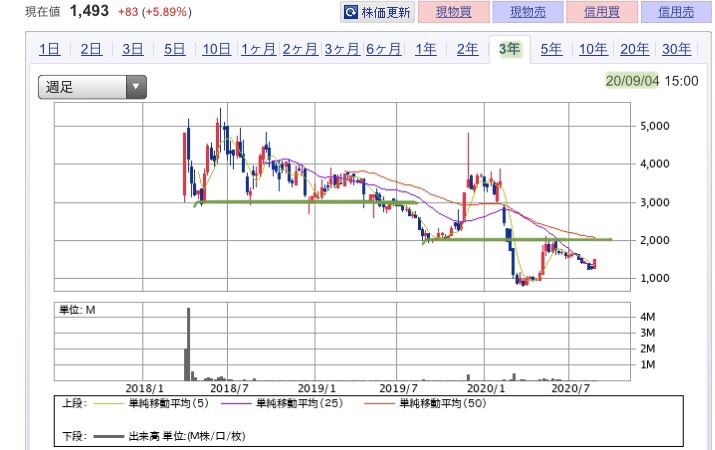This screenshot has width=715, height=450.
Task: Open the 週足 candle interval dropdown
Action: [x=92, y=87]
